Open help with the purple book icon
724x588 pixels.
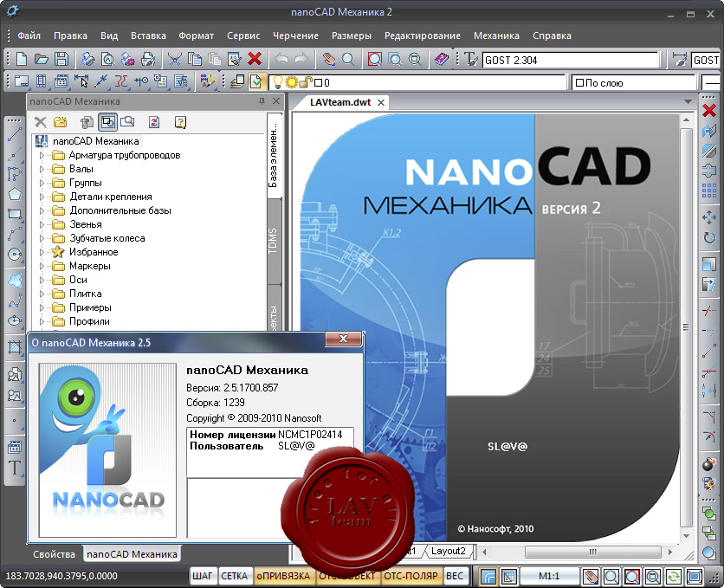(x=441, y=59)
